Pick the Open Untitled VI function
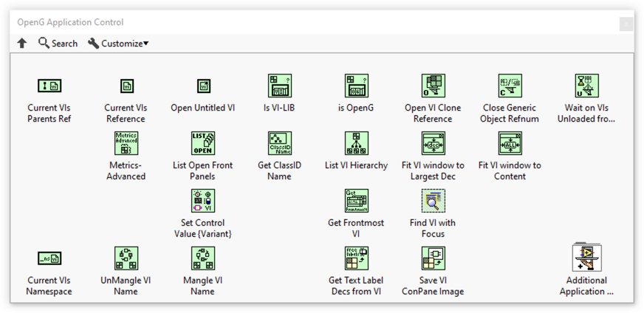644x313 pixels. click(x=203, y=86)
